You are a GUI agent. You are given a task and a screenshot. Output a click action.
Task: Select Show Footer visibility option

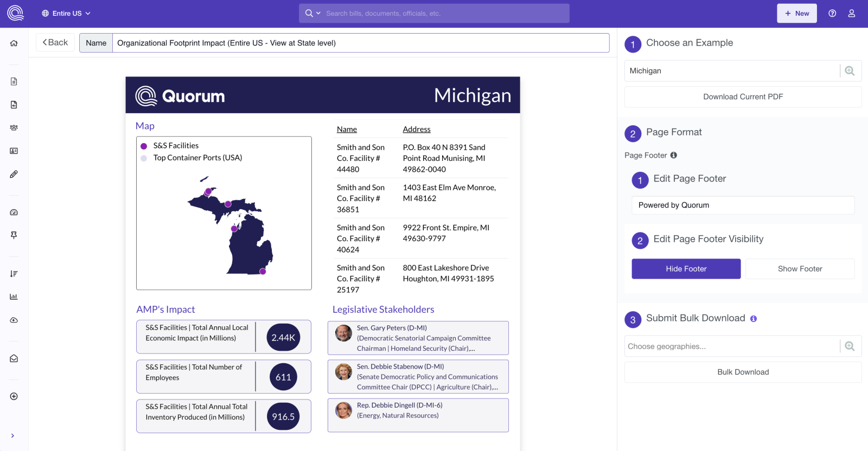[x=800, y=269]
